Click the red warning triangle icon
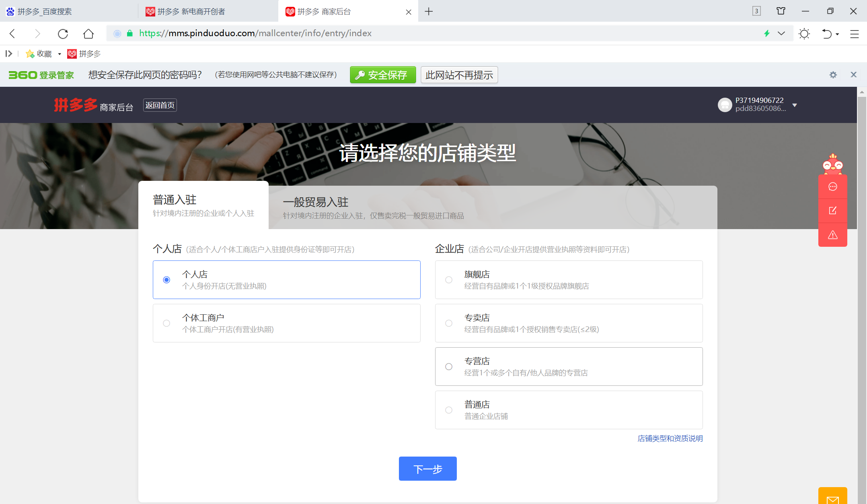867x504 pixels. [833, 235]
